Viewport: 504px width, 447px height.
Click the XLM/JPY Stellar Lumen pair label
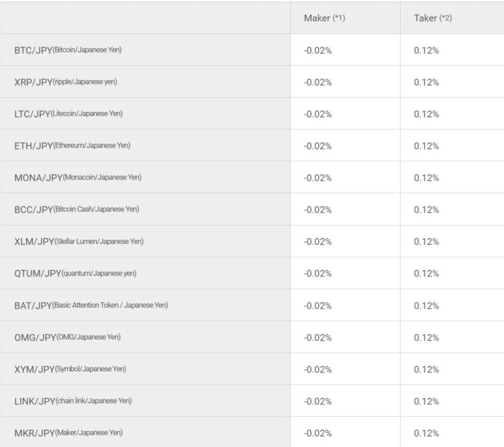79,241
